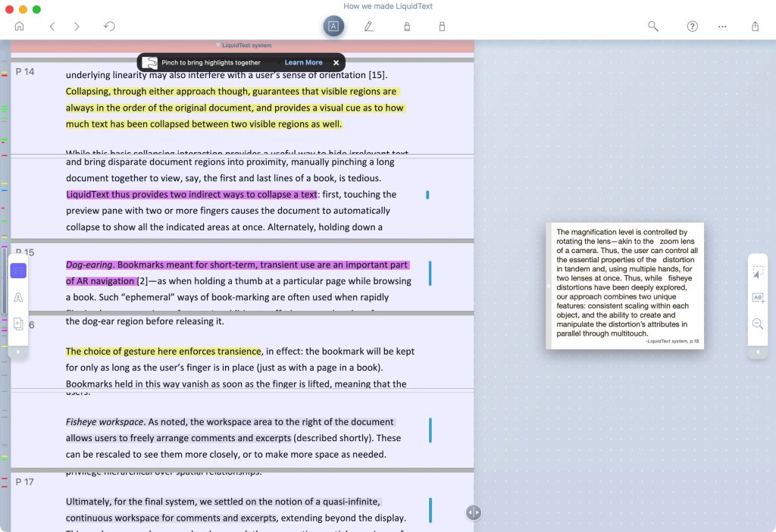Choose the first highlighter tool

pos(407,27)
